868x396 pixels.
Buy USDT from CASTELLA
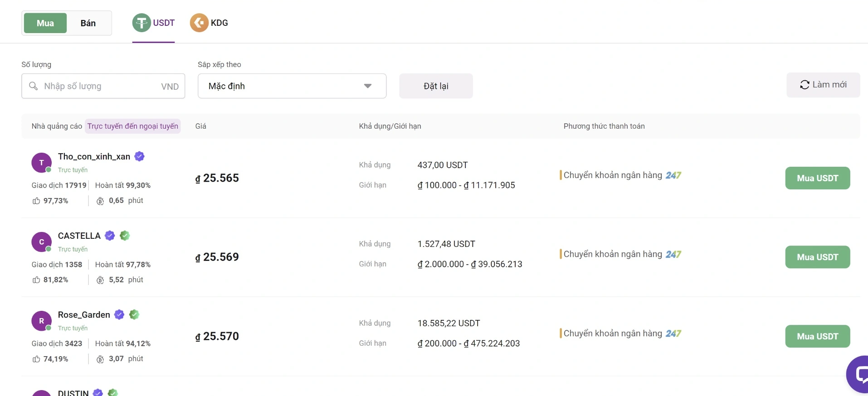pos(818,257)
